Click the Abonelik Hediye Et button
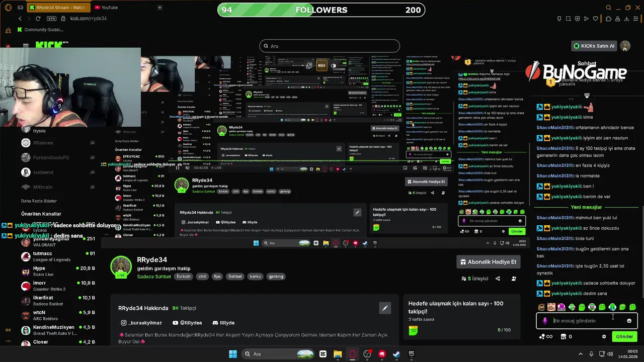 pos(488,262)
